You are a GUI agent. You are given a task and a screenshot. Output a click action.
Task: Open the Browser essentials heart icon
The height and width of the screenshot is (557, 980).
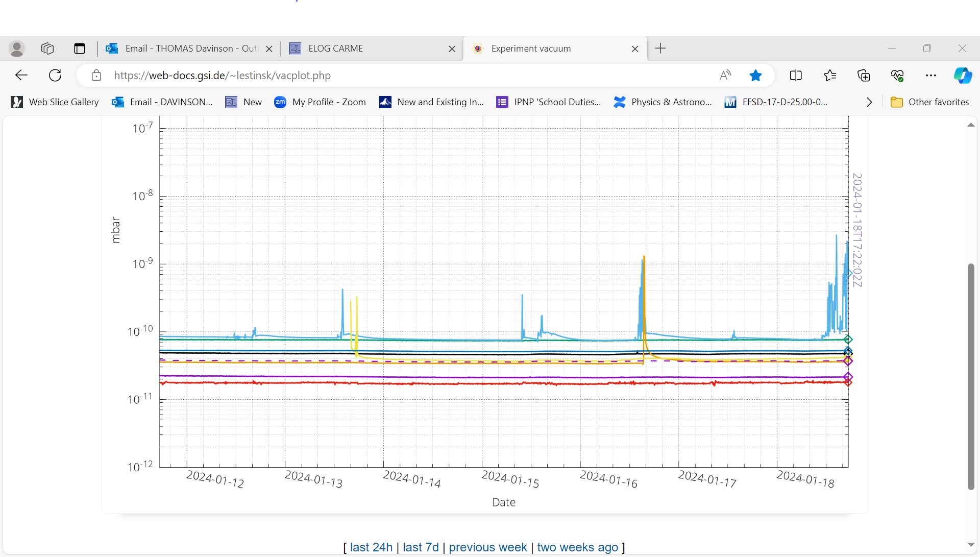(897, 76)
